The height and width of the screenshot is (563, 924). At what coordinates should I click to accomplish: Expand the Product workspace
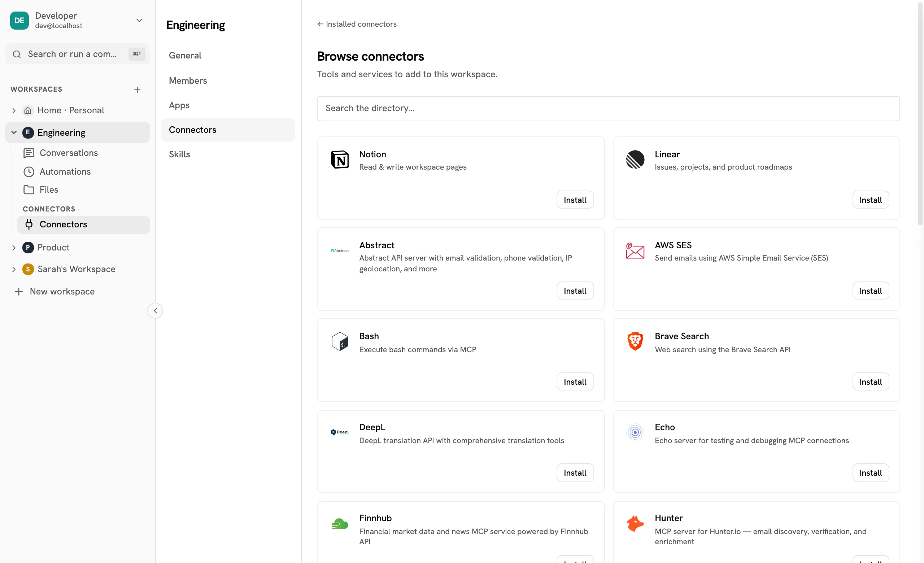[14, 247]
